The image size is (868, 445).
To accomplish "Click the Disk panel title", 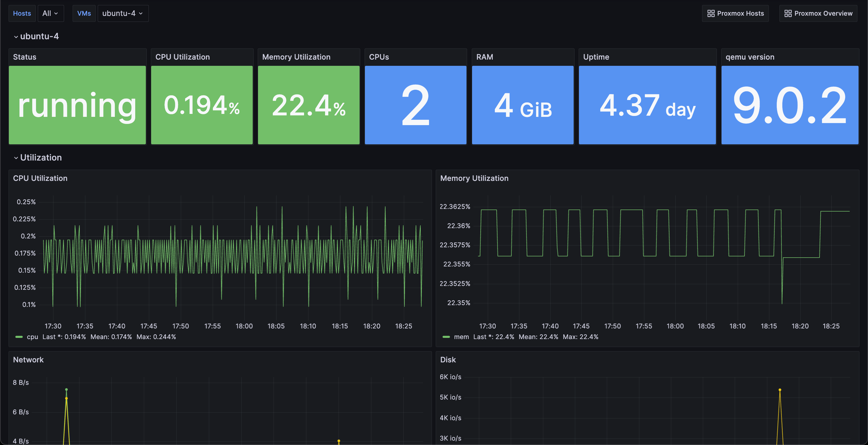I will [448, 360].
